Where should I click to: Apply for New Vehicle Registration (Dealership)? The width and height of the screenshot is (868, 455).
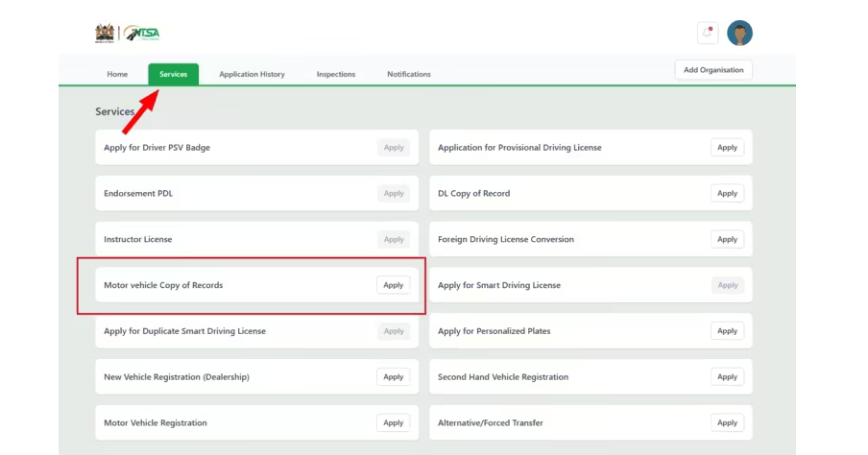pos(393,377)
